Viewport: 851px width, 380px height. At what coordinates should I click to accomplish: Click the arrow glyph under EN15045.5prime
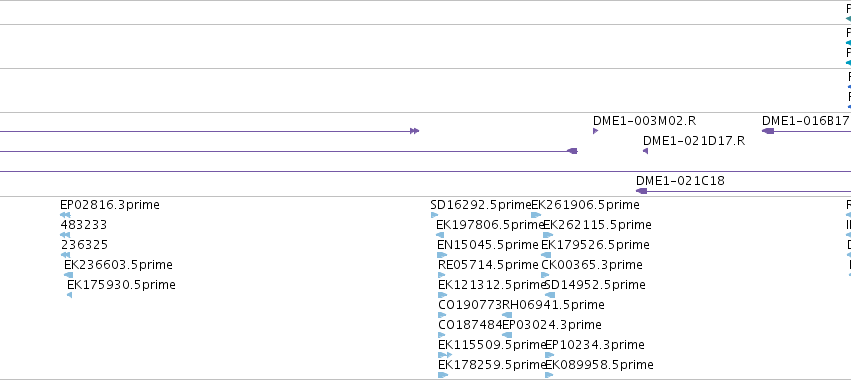point(442,255)
